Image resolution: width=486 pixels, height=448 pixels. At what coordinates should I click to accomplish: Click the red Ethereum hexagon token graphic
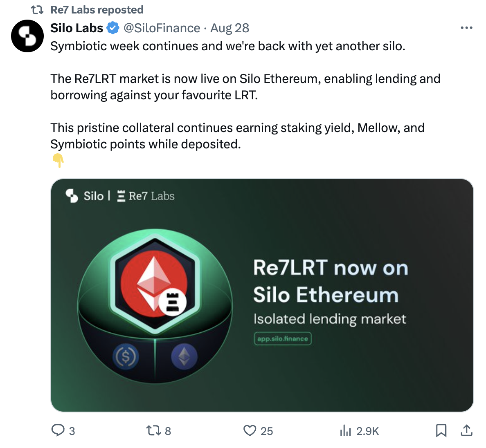tap(154, 282)
